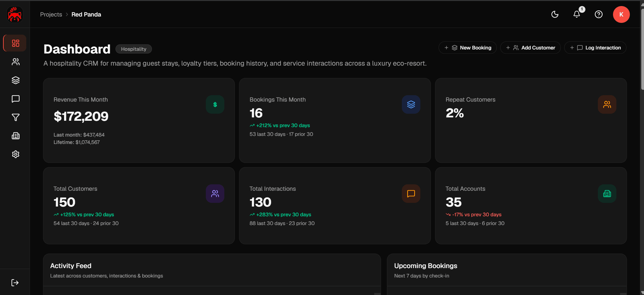The width and height of the screenshot is (644, 295).
Task: Click the chat icon on Total Interactions card
Action: pos(411,194)
